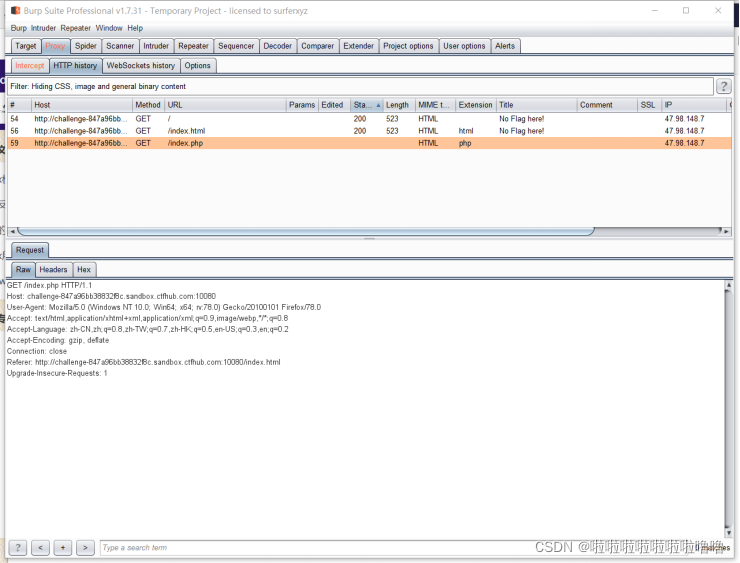Viewport: 740px width, 563px height.
Task: Open the Intruder tool tab
Action: (x=156, y=46)
